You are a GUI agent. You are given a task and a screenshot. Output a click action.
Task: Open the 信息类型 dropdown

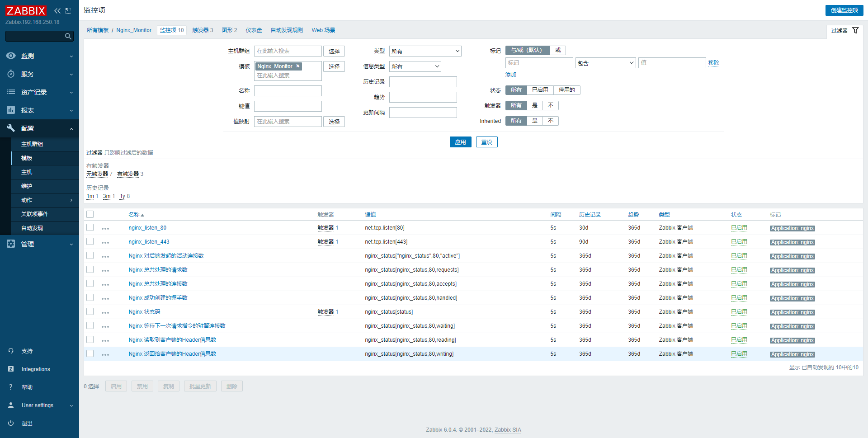(415, 66)
